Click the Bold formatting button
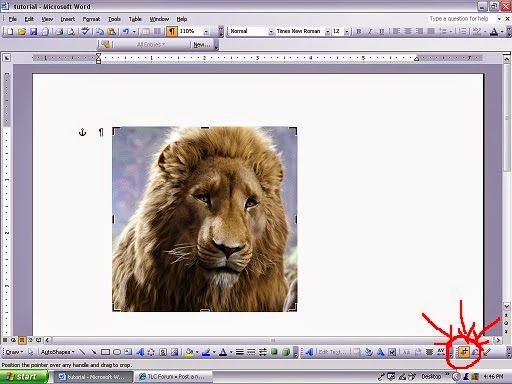 click(x=359, y=31)
